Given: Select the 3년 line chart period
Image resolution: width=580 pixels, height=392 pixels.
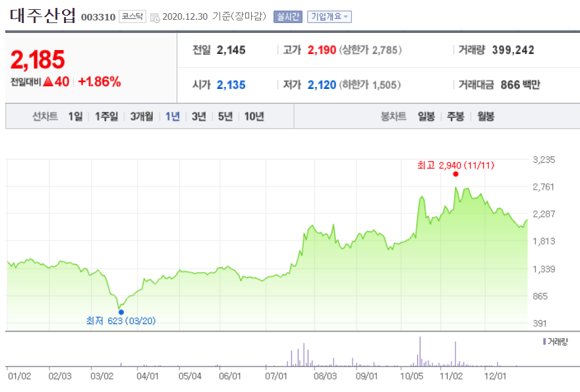Looking at the screenshot, I should (x=198, y=117).
